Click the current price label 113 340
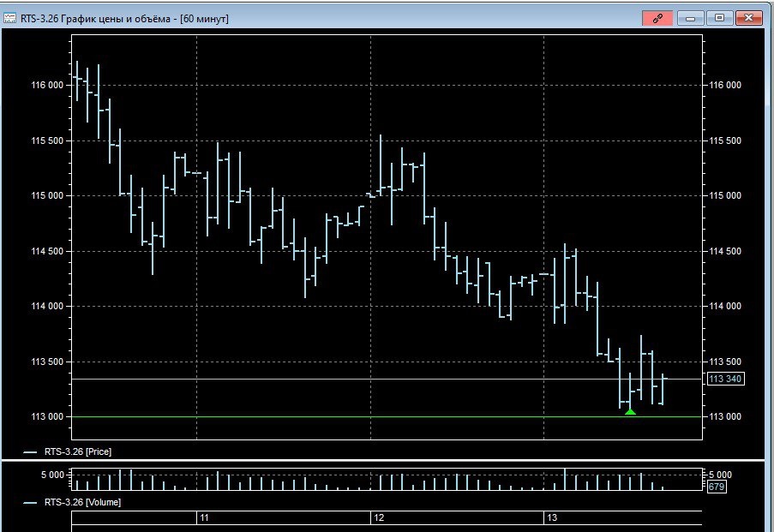 click(725, 379)
